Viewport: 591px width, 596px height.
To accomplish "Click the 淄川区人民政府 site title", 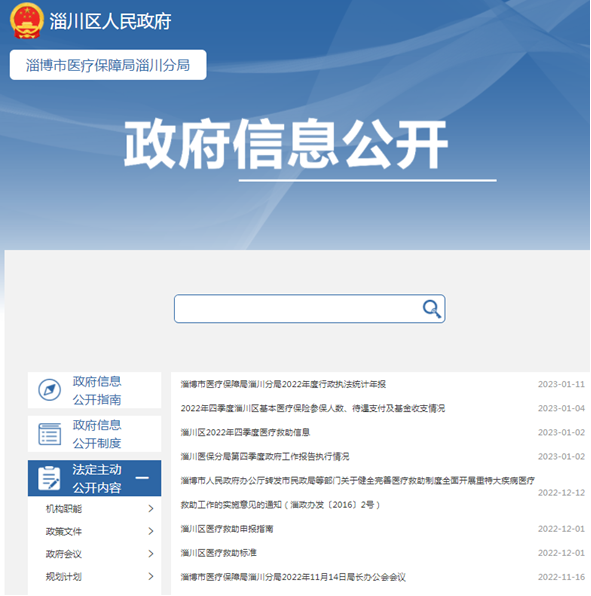I will [110, 21].
